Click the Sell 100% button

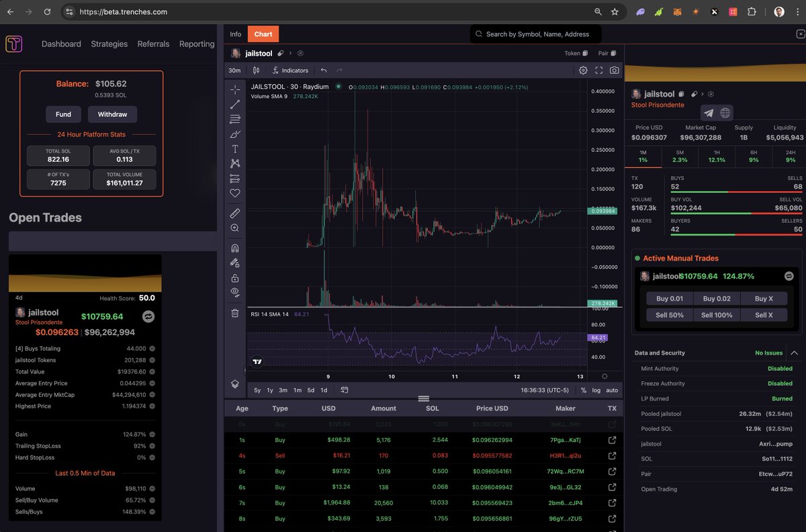pyautogui.click(x=716, y=314)
